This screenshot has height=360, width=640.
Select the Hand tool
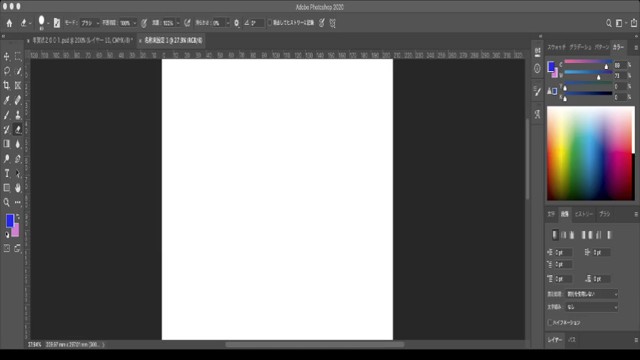coord(18,188)
